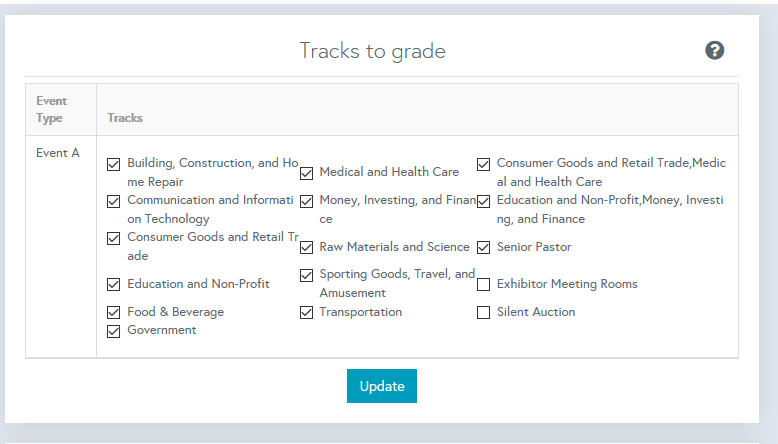This screenshot has width=778, height=444.
Task: Enable Exhibitor Meeting Rooms track
Action: coord(484,284)
